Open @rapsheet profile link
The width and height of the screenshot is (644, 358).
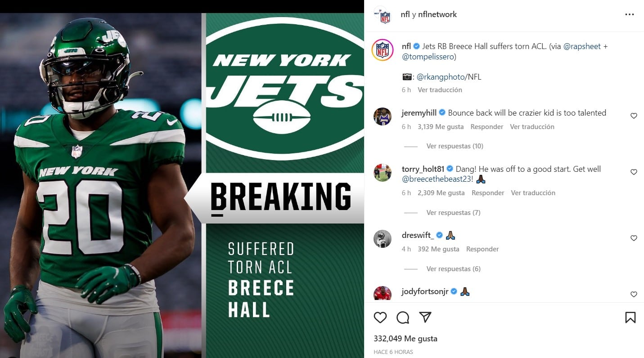pos(582,46)
